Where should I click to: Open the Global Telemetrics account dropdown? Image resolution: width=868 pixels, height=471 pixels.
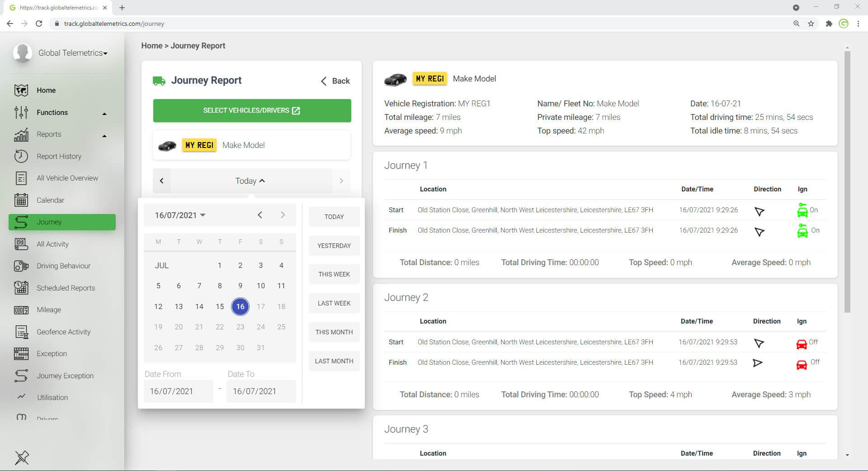click(73, 53)
